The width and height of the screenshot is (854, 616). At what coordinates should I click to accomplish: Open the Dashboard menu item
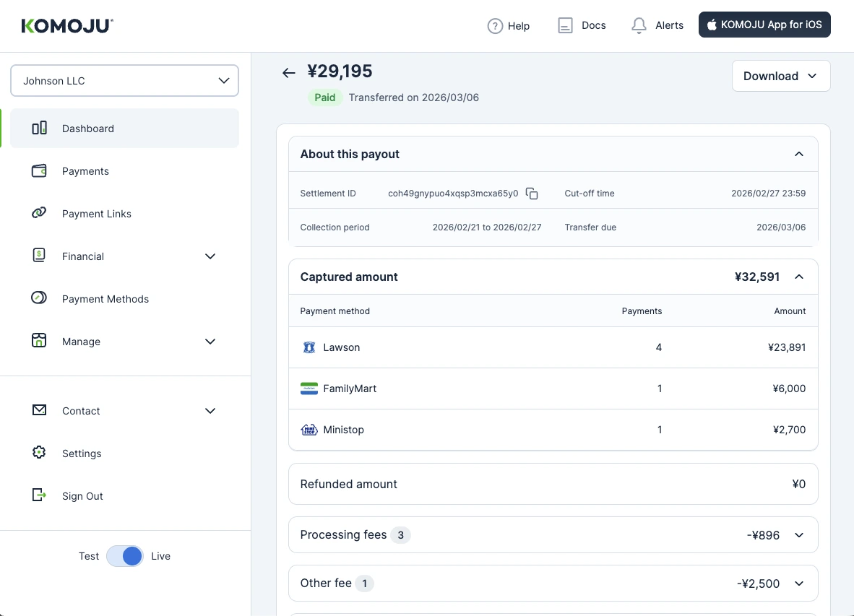pos(125,129)
